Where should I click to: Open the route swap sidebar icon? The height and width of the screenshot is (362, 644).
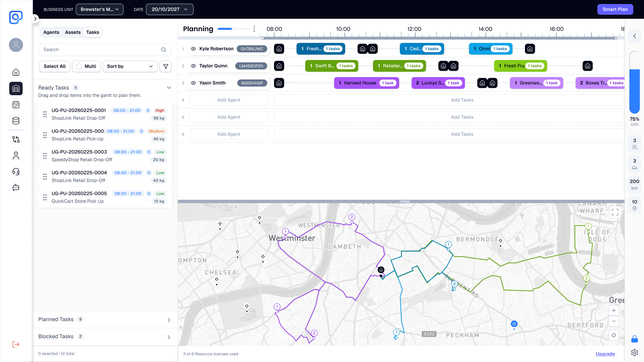[x=16, y=139]
